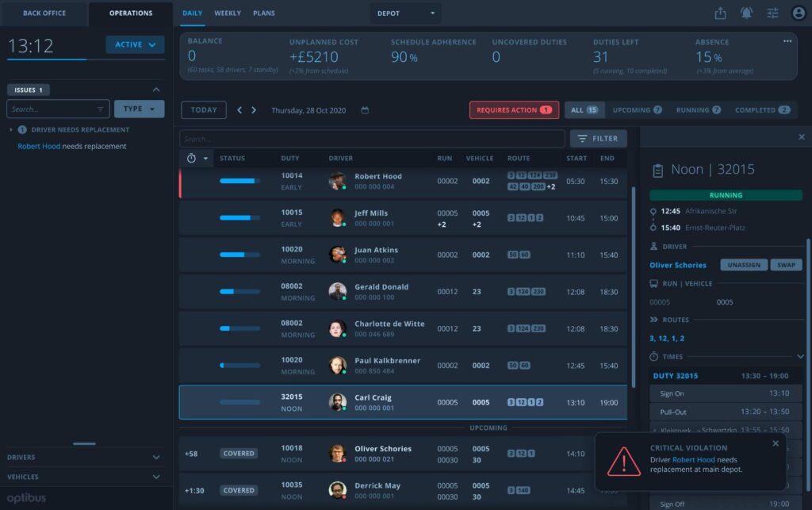Select the WEEKLY tab
The image size is (812, 510).
pos(228,13)
